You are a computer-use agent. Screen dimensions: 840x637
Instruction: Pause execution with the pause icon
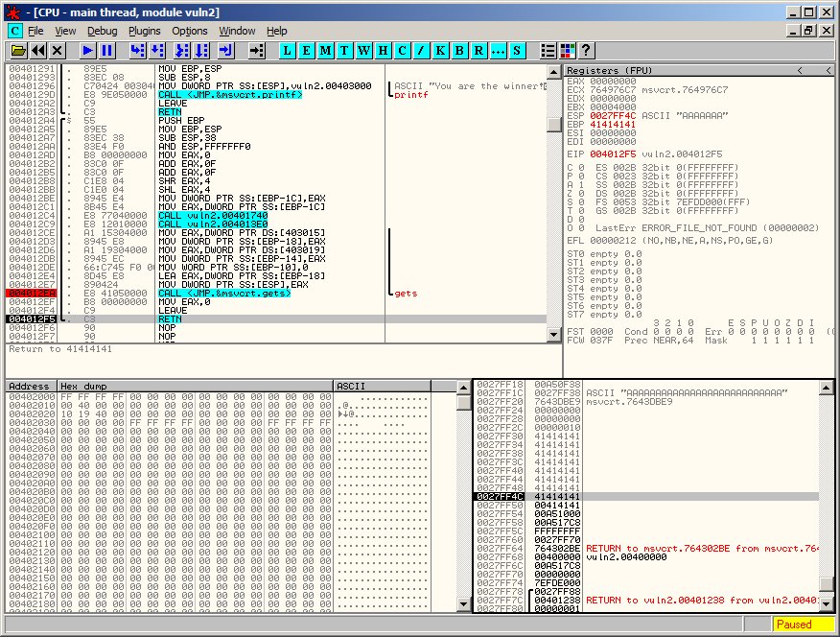(x=107, y=50)
